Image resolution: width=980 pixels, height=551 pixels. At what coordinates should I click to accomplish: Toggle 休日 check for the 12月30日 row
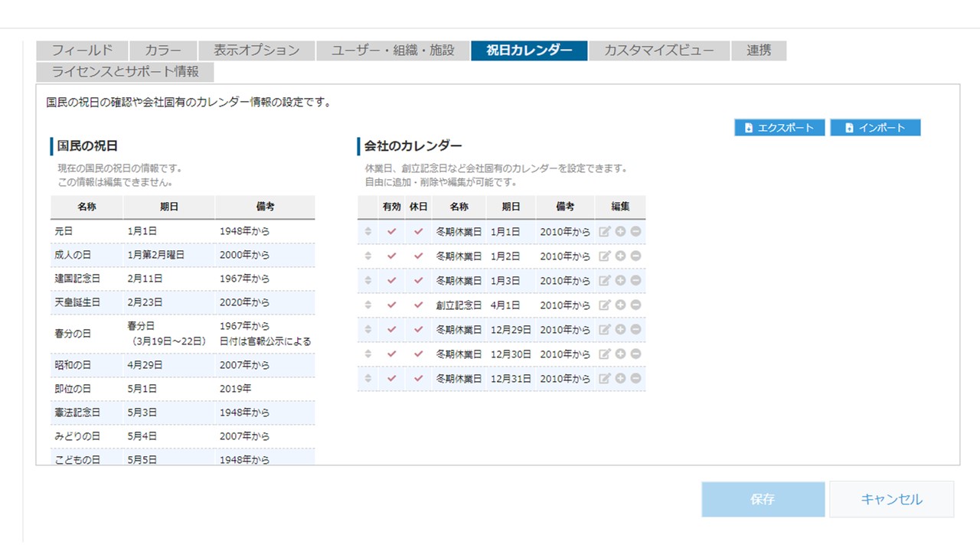(x=418, y=354)
